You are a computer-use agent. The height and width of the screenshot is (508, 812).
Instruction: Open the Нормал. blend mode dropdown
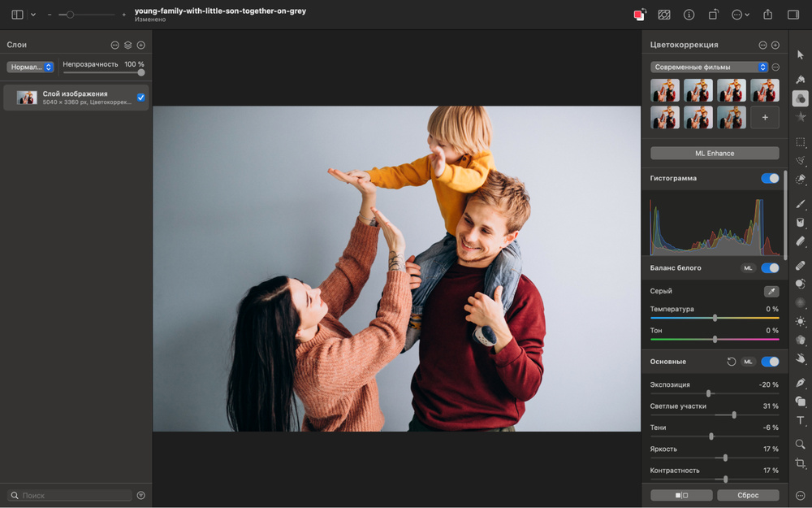point(30,66)
